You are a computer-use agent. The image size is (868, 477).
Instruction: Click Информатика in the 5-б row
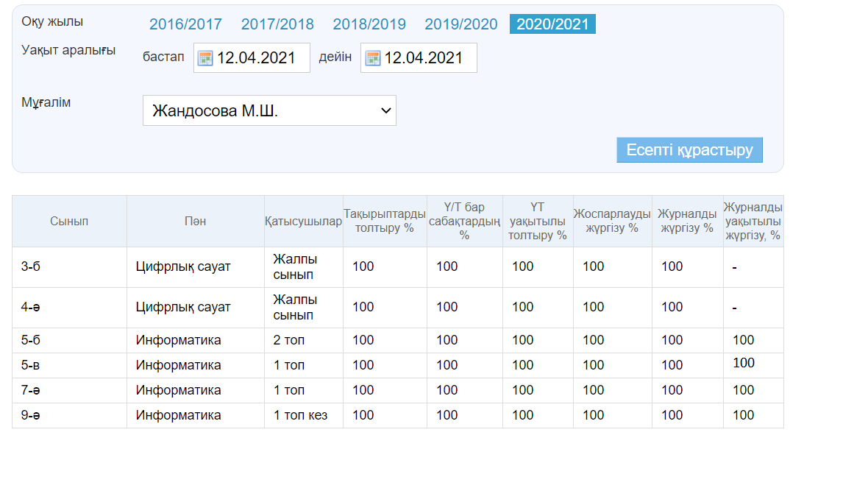tap(178, 340)
